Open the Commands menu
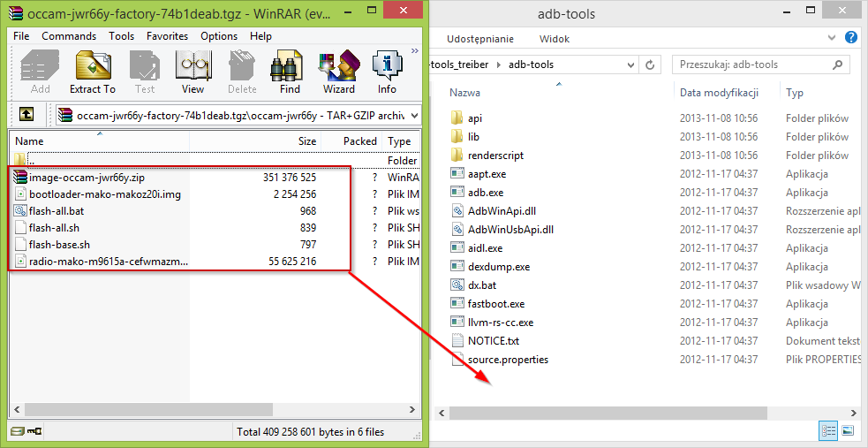This screenshot has width=868, height=448. pos(69,36)
